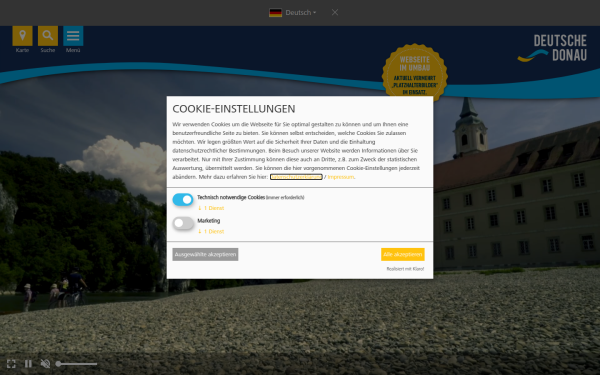Pause the background video
The image size is (600, 375).
28,364
